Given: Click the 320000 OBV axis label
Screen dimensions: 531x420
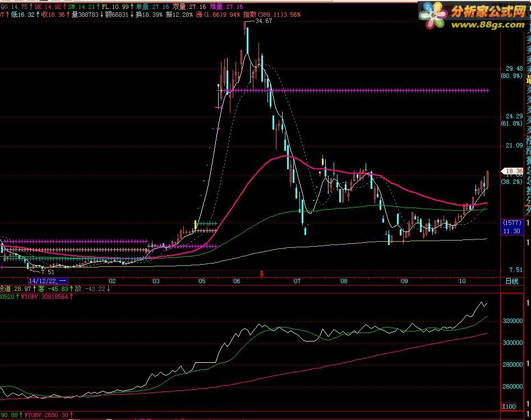Looking at the screenshot, I should (x=512, y=321).
